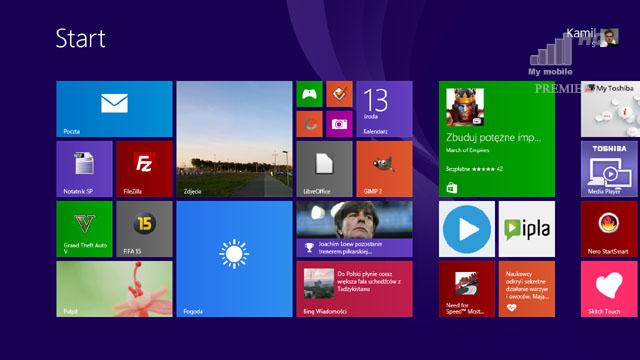Open the Pogoda weather tile
The width and height of the screenshot is (640, 360).
click(235, 259)
